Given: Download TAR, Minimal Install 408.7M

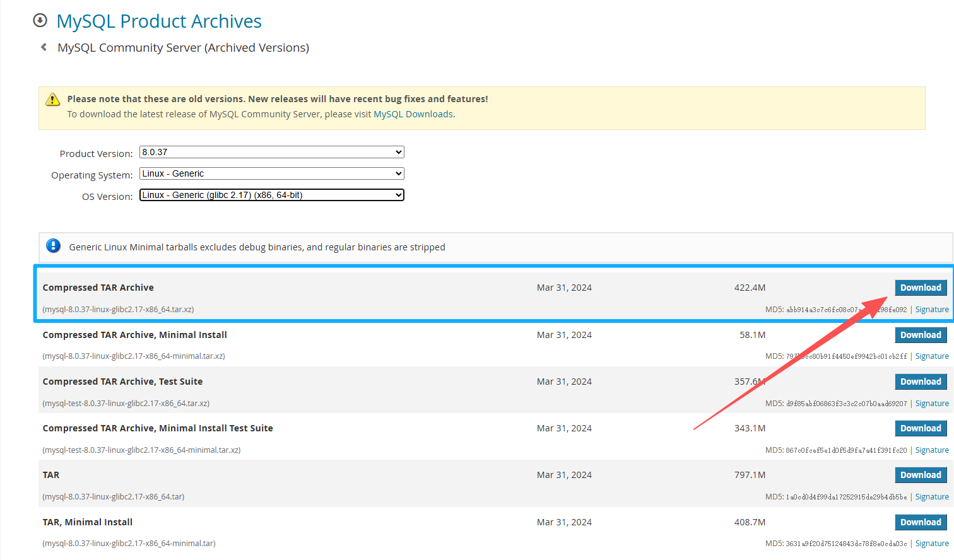Looking at the screenshot, I should pyautogui.click(x=921, y=522).
